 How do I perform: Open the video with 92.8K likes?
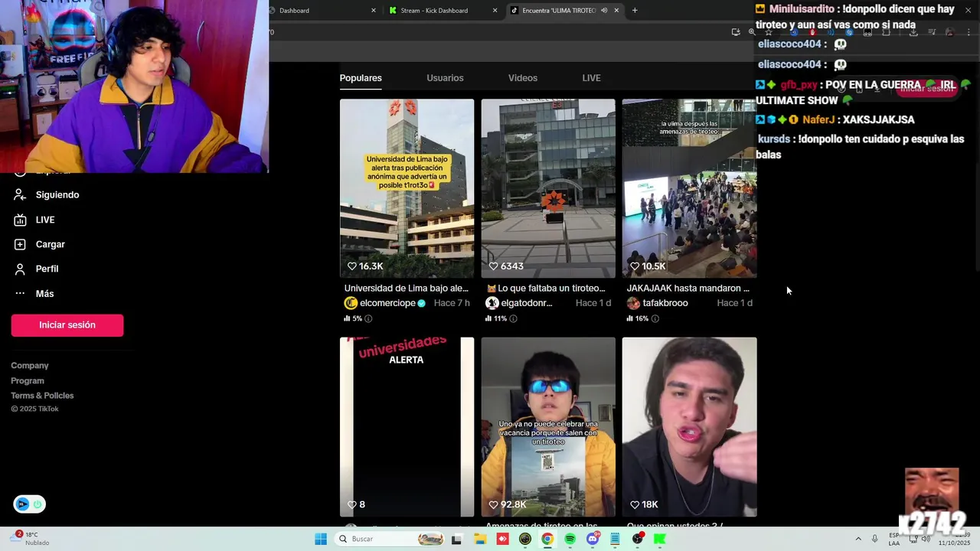coord(548,427)
